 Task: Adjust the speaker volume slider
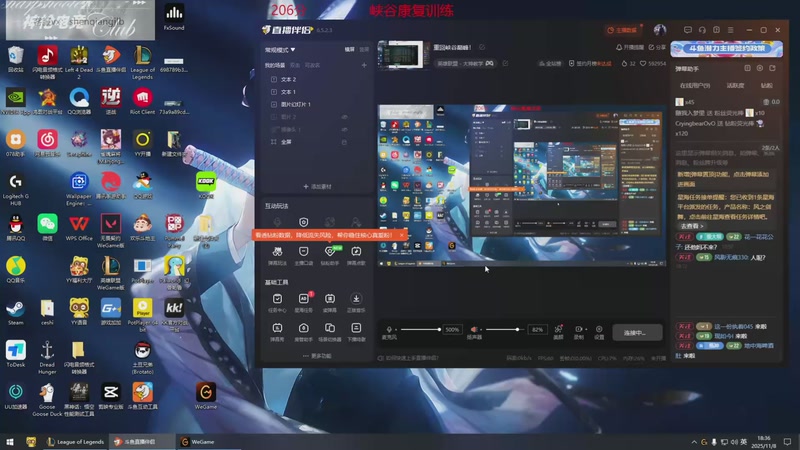point(505,330)
